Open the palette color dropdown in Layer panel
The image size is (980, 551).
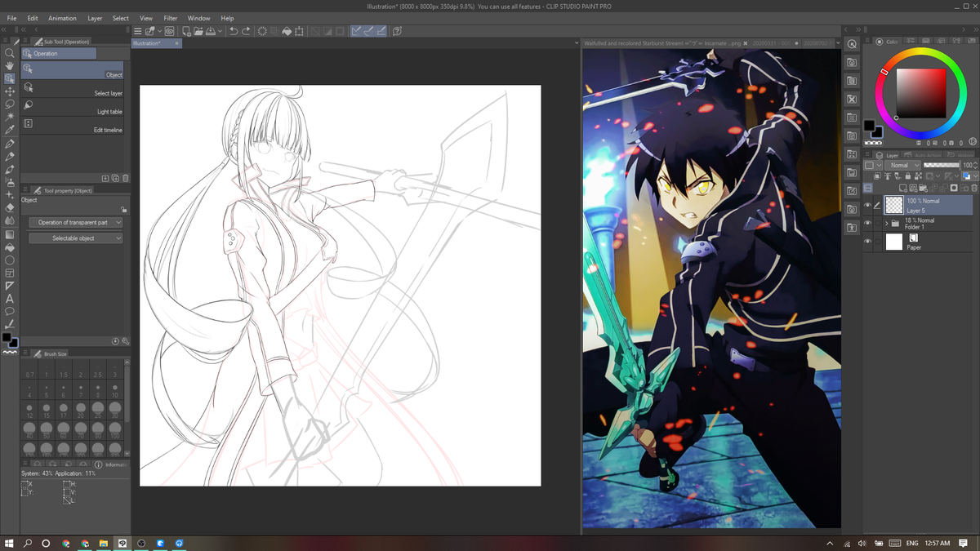pyautogui.click(x=873, y=165)
